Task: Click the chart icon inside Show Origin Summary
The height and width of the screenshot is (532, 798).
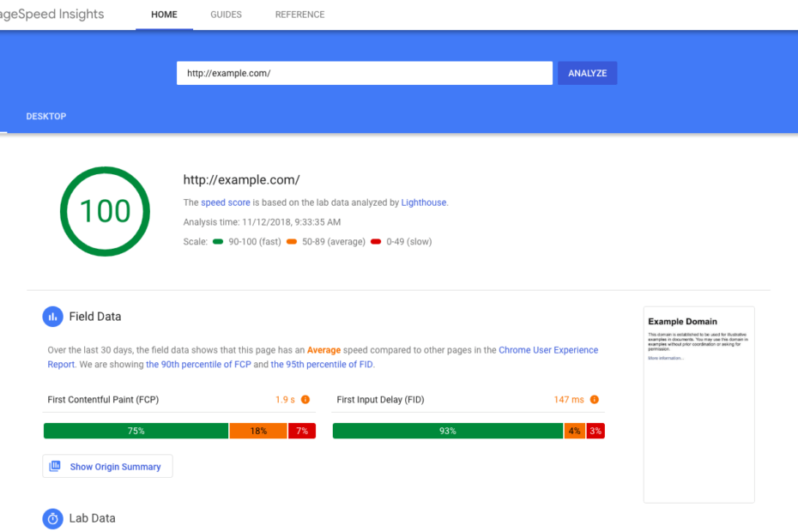Action: coord(54,466)
